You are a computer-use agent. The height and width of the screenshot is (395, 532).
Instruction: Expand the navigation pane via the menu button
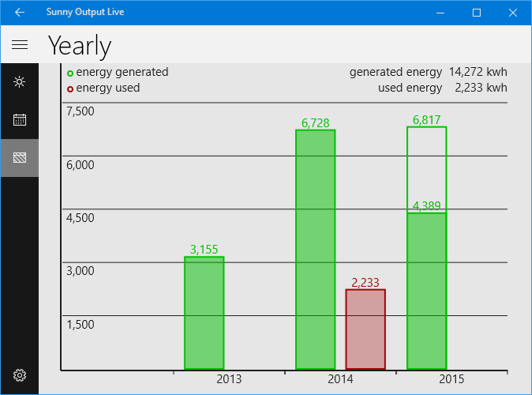pos(20,45)
